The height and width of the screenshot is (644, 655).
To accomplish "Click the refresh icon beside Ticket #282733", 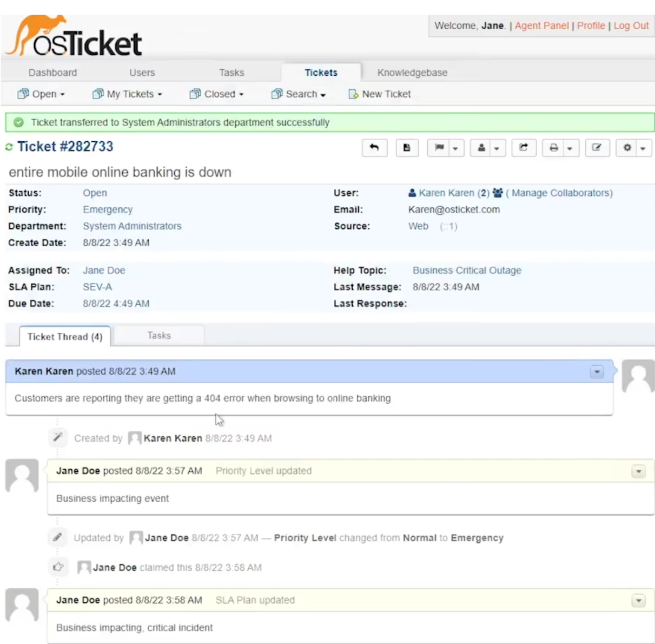I will click(x=9, y=147).
